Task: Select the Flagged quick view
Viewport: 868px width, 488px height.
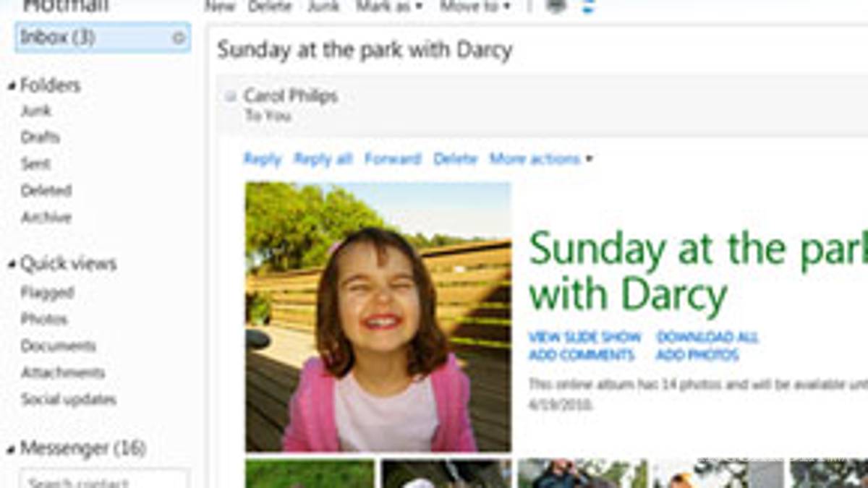Action: 48,293
